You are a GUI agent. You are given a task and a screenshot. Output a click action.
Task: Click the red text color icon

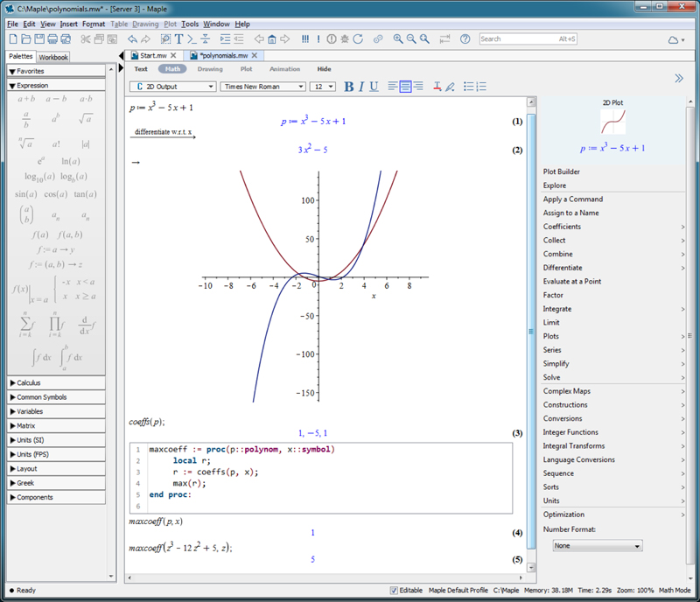[x=437, y=87]
